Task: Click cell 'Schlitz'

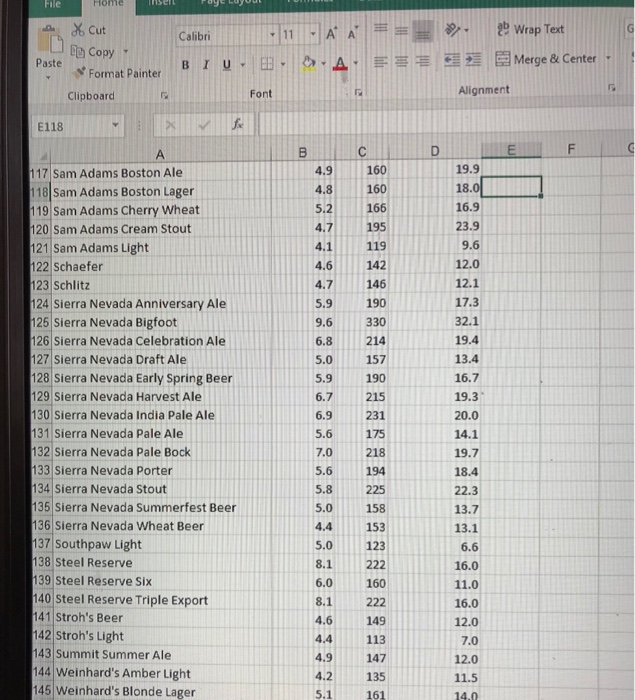Action: coord(72,285)
